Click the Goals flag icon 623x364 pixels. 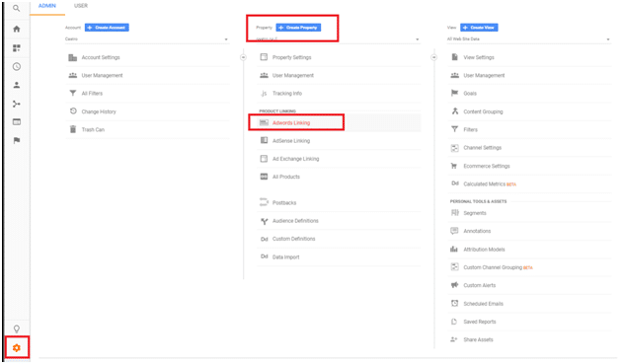pos(454,93)
